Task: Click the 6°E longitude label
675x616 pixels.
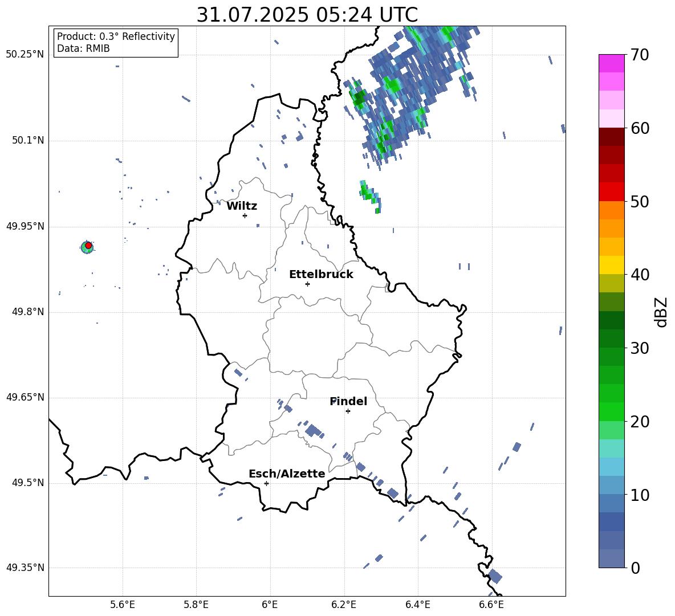Action: coord(270,605)
